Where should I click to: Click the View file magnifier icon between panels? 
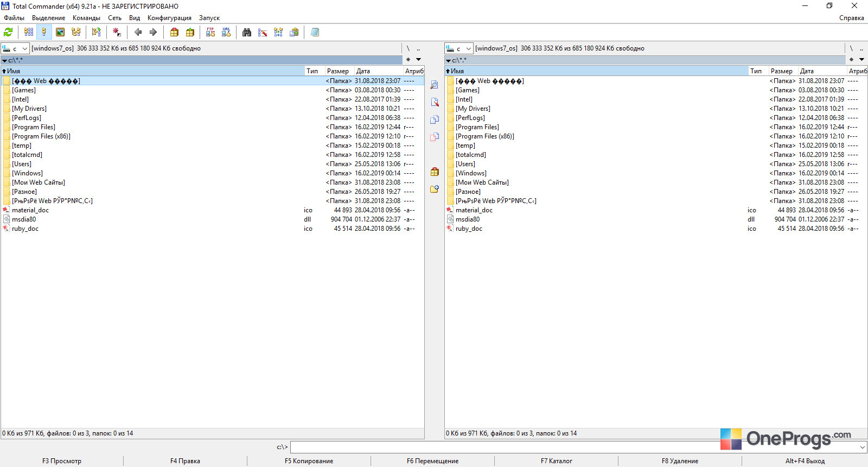435,85
